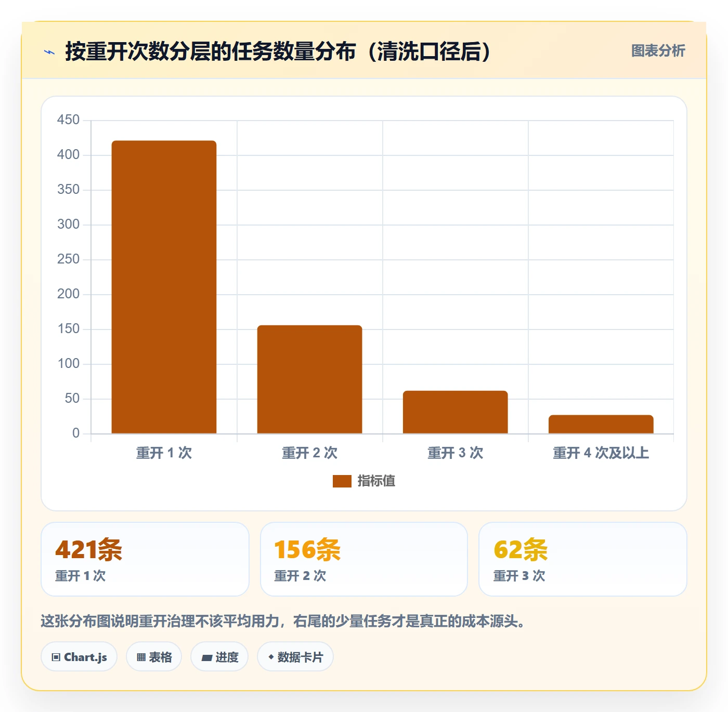Open the 156条 data card
The width and height of the screenshot is (728, 712).
[364, 559]
